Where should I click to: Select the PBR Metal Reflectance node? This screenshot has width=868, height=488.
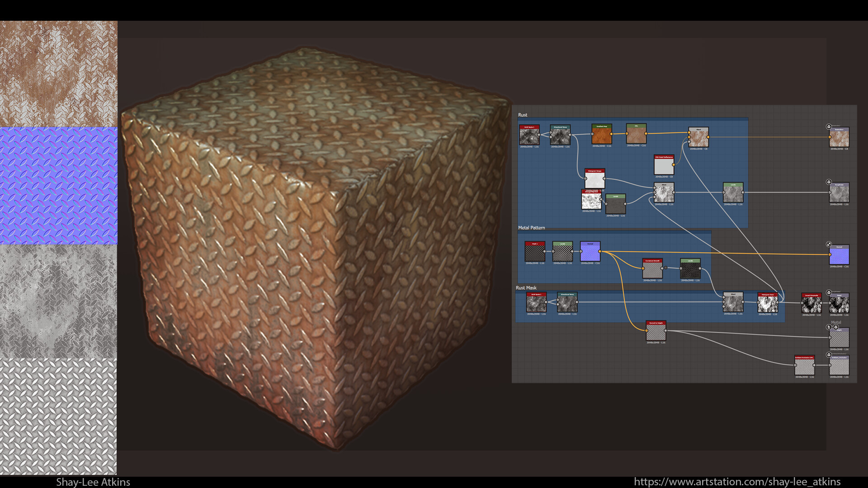pos(664,165)
